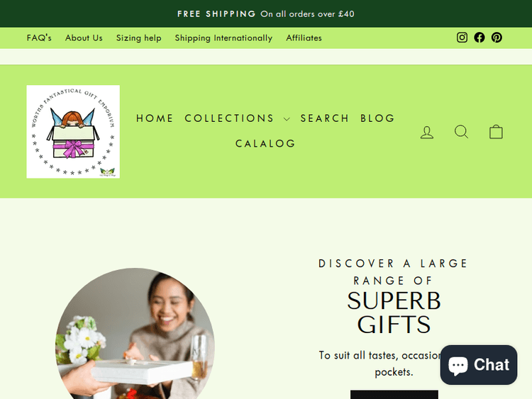View the shopping cart bag icon
This screenshot has height=399, width=532.
496,132
